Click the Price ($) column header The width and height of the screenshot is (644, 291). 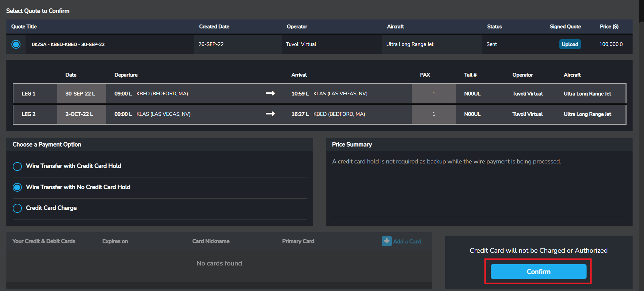[x=609, y=27]
